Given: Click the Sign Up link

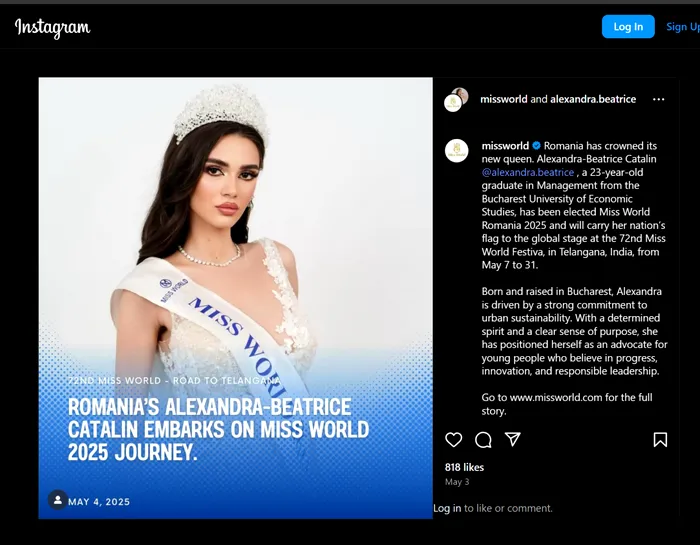Looking at the screenshot, I should (x=683, y=27).
